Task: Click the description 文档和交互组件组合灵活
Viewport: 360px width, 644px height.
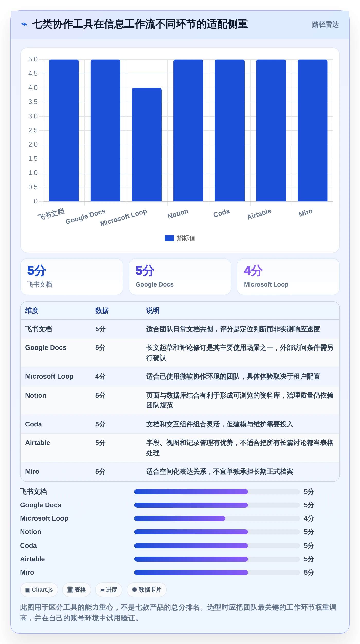Action: [x=220, y=424]
